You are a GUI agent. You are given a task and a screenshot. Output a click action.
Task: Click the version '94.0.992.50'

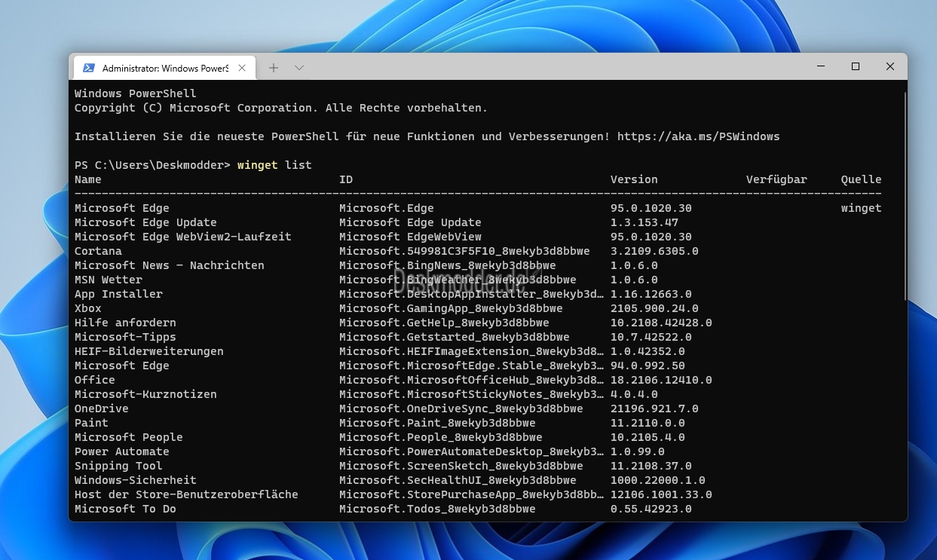click(x=648, y=366)
